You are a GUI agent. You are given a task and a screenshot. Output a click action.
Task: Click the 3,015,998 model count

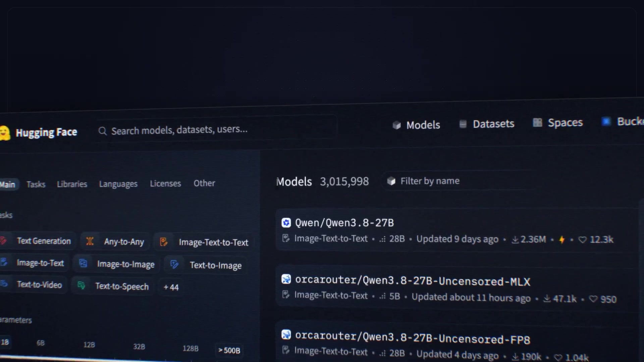click(x=344, y=181)
